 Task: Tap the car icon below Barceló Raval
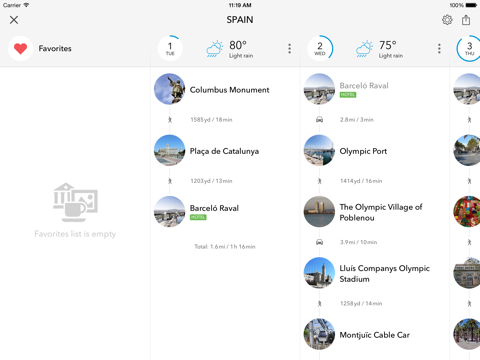[319, 120]
